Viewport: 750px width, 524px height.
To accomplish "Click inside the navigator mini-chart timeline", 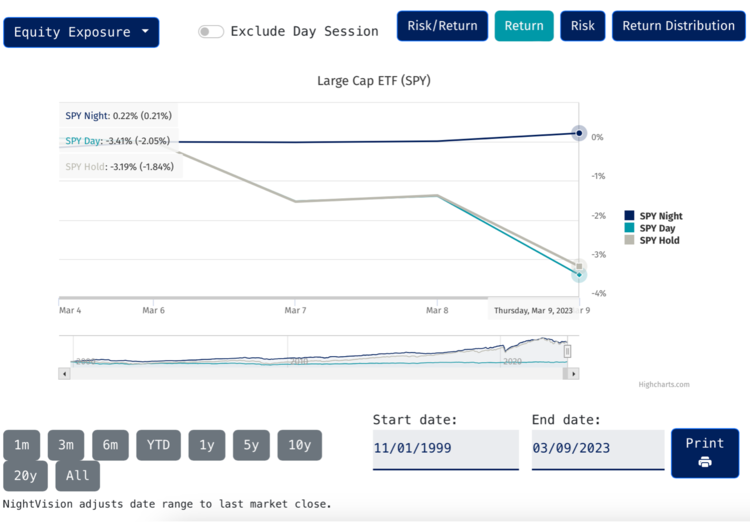I will [x=300, y=352].
